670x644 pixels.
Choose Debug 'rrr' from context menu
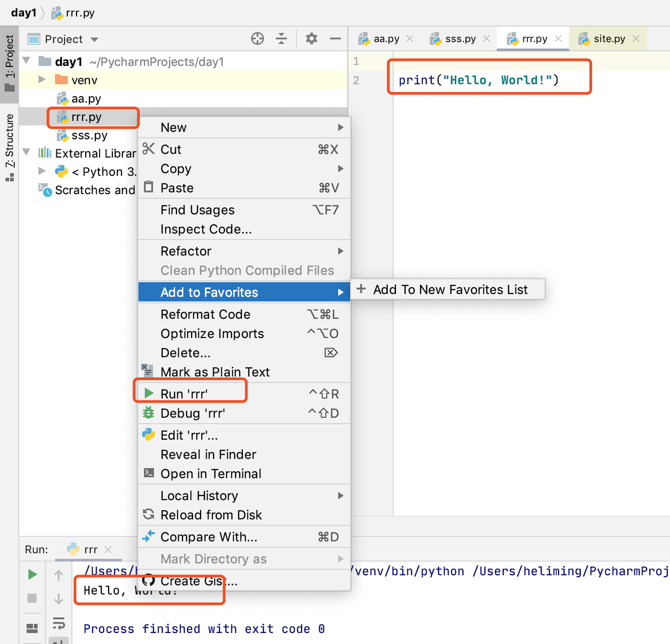click(244, 413)
